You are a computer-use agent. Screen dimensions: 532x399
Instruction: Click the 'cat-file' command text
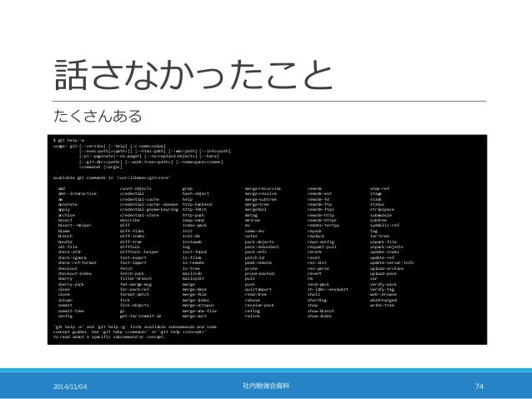point(68,247)
